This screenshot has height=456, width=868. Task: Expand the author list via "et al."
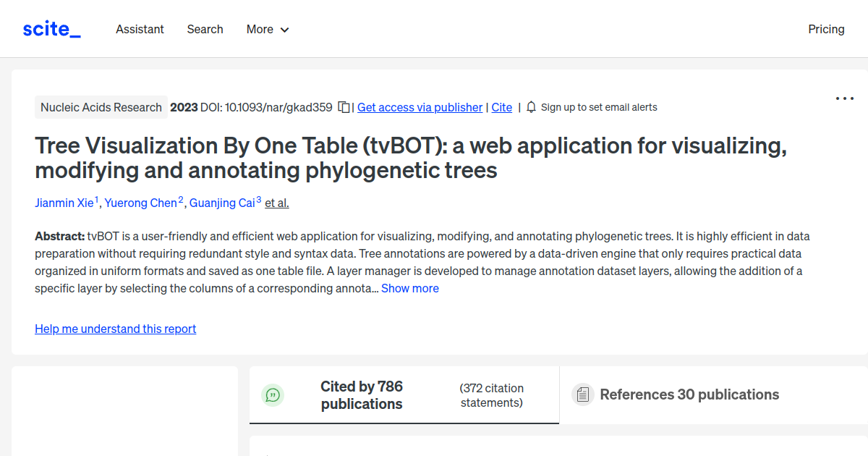click(x=276, y=203)
